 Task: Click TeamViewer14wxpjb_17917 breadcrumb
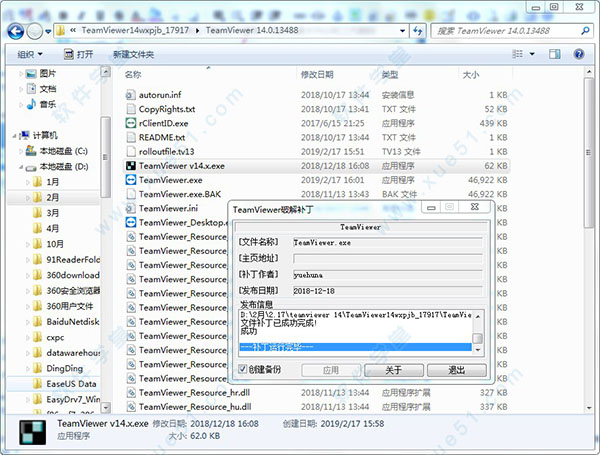(x=135, y=30)
